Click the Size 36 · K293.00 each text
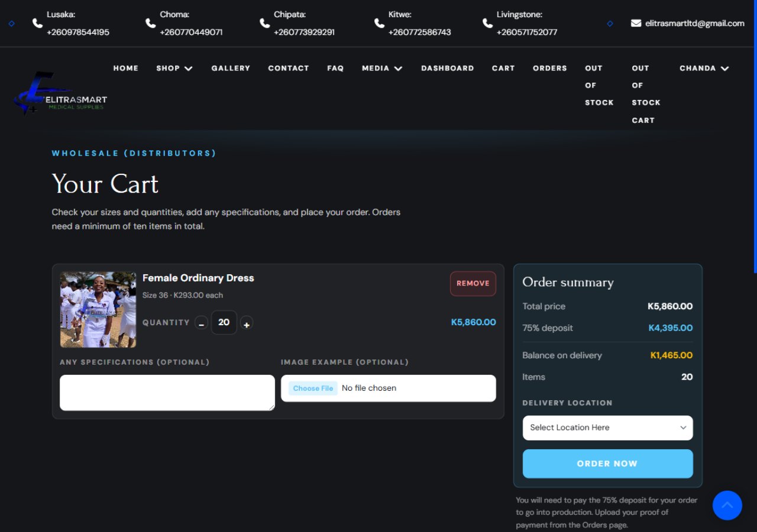This screenshot has height=532, width=757. click(x=183, y=295)
